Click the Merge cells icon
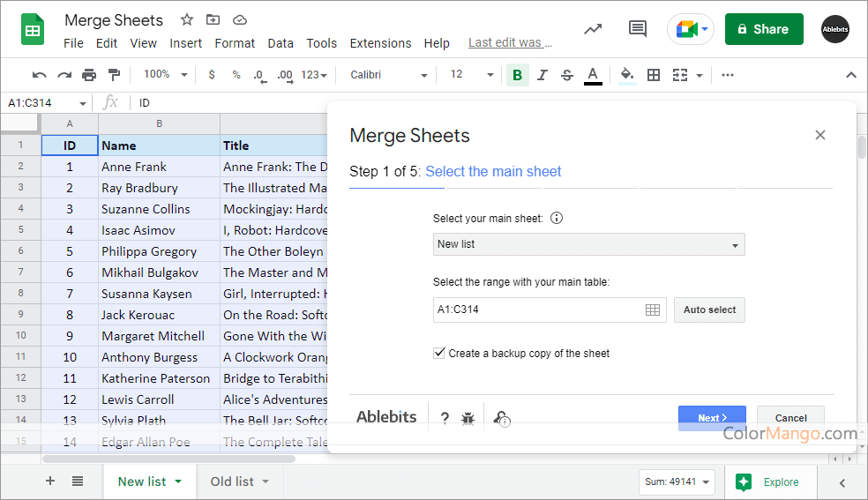The width and height of the screenshot is (868, 500). point(680,75)
